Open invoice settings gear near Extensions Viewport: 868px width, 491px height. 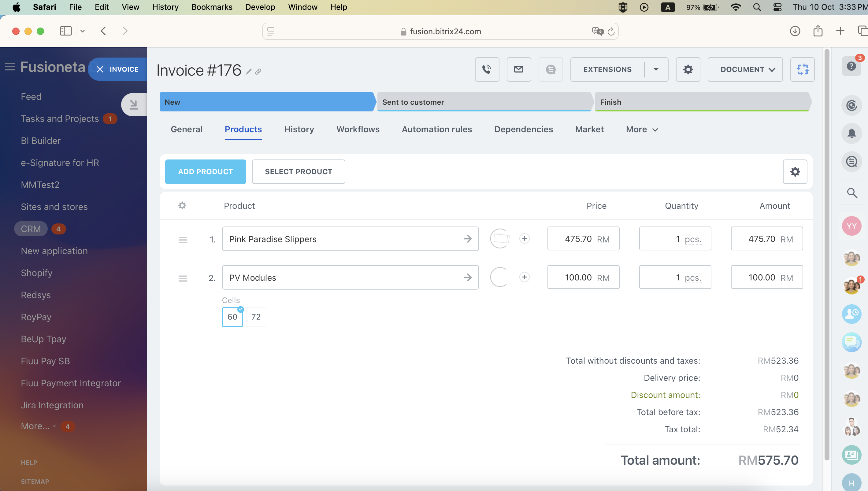pos(688,69)
